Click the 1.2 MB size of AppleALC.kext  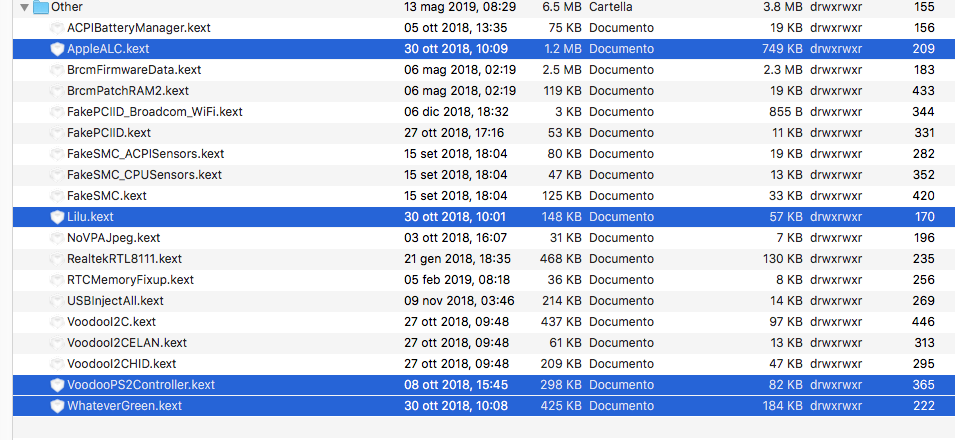click(562, 49)
